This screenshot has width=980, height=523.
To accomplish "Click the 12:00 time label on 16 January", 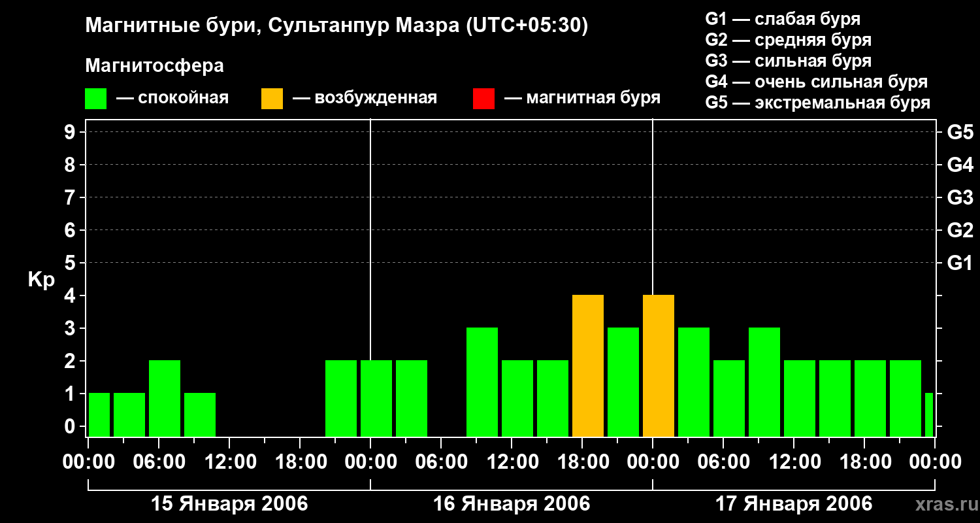I will click(x=512, y=462).
